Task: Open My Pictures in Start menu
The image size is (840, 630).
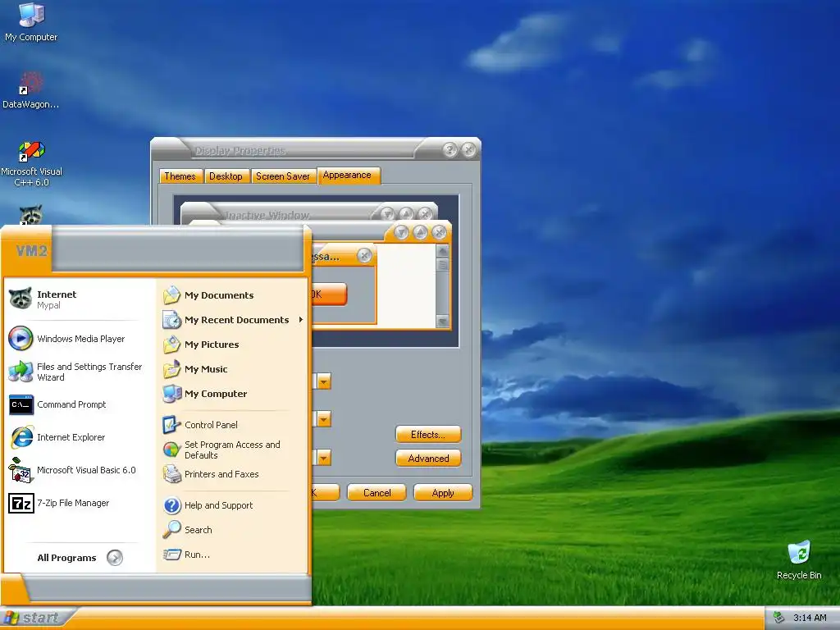Action: [x=233, y=345]
